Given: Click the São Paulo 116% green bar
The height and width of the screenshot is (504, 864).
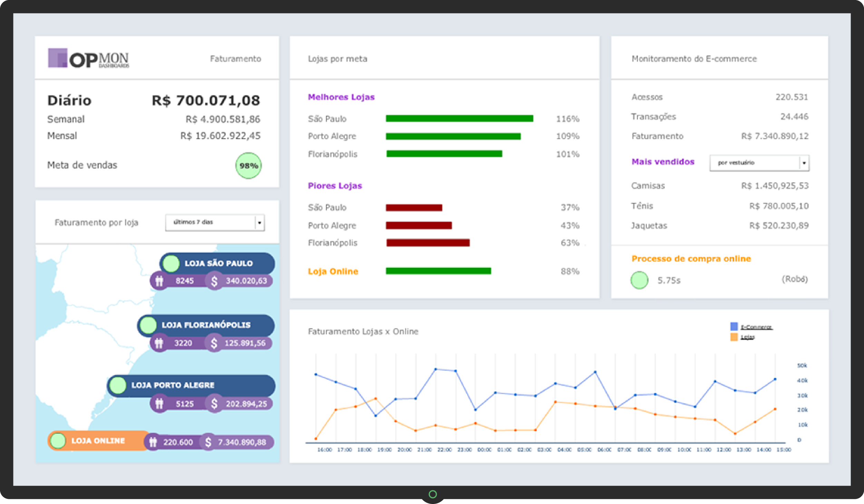Looking at the screenshot, I should click(x=460, y=119).
